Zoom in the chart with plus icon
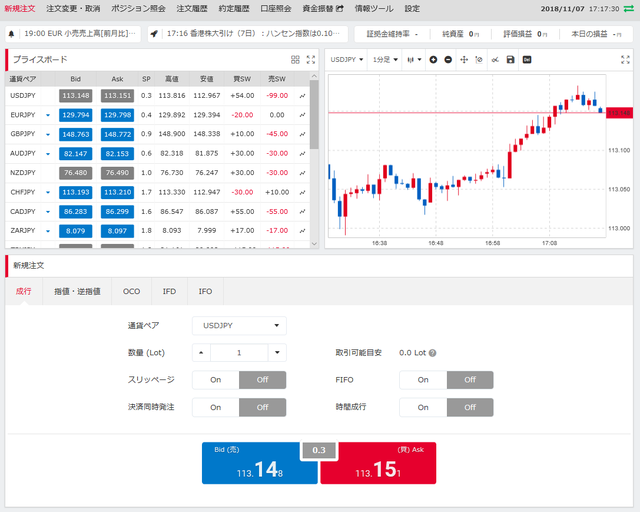This screenshot has width=640, height=512. 433,60
